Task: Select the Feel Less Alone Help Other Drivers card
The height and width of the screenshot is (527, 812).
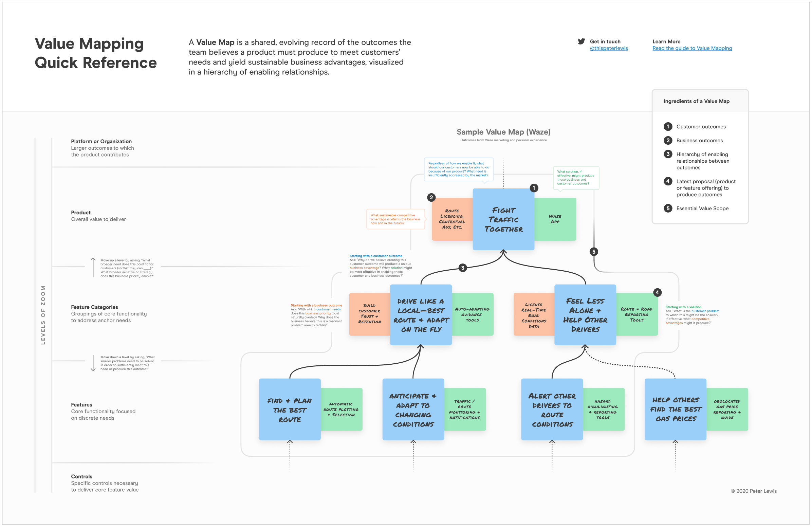Action: coord(586,315)
